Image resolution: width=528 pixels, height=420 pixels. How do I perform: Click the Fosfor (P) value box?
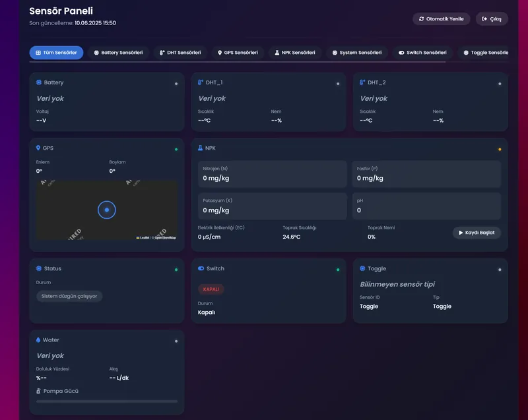coord(426,174)
